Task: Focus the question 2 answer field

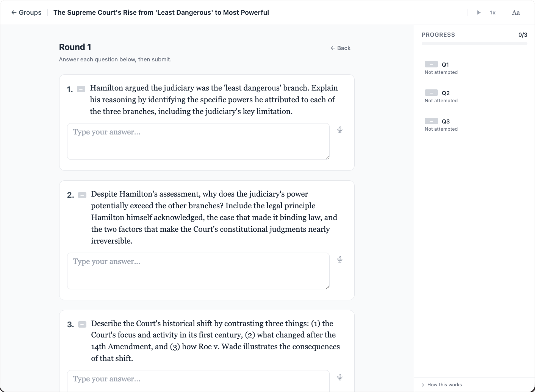Action: click(198, 271)
